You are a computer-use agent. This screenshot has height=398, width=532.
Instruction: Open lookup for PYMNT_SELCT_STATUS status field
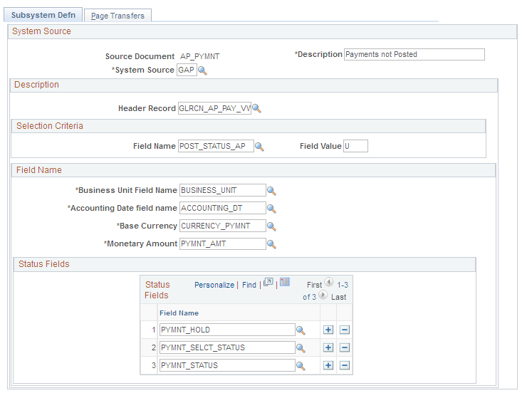(x=301, y=348)
